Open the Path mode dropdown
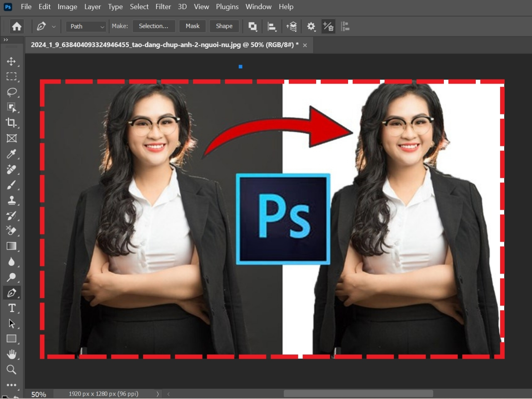The width and height of the screenshot is (532, 399). [86, 26]
